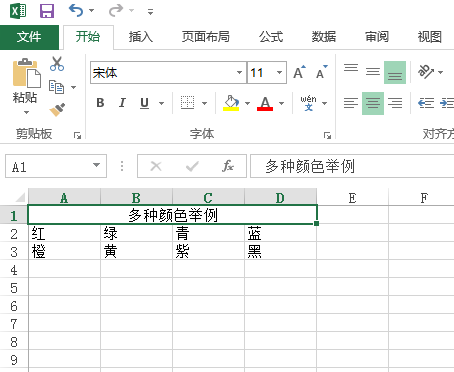
Task: Toggle highlighted Center align button
Action: coord(373,103)
